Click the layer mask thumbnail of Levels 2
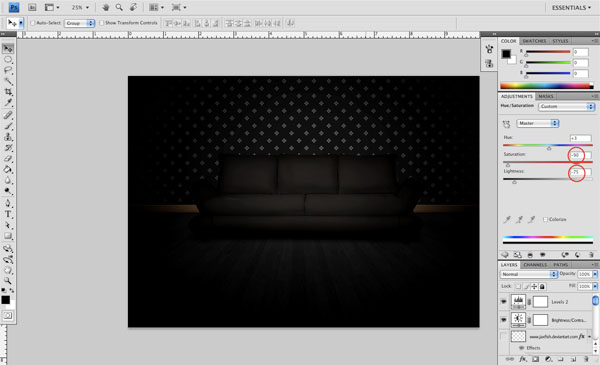This screenshot has height=365, width=600. tap(540, 302)
